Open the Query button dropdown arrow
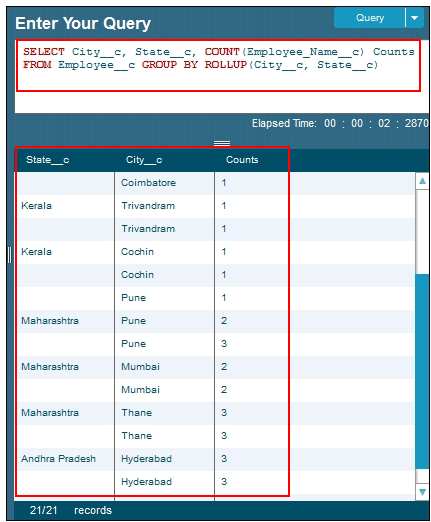Viewport: 431px width, 522px height. click(415, 18)
